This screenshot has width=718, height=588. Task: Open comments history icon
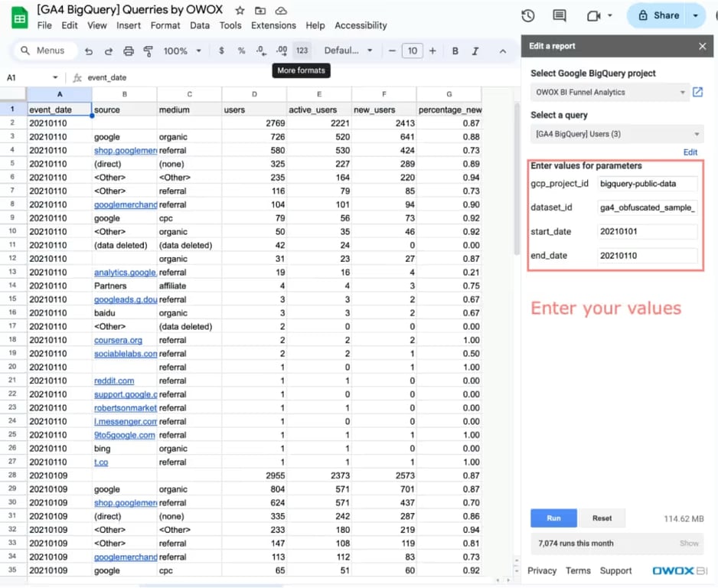[559, 15]
